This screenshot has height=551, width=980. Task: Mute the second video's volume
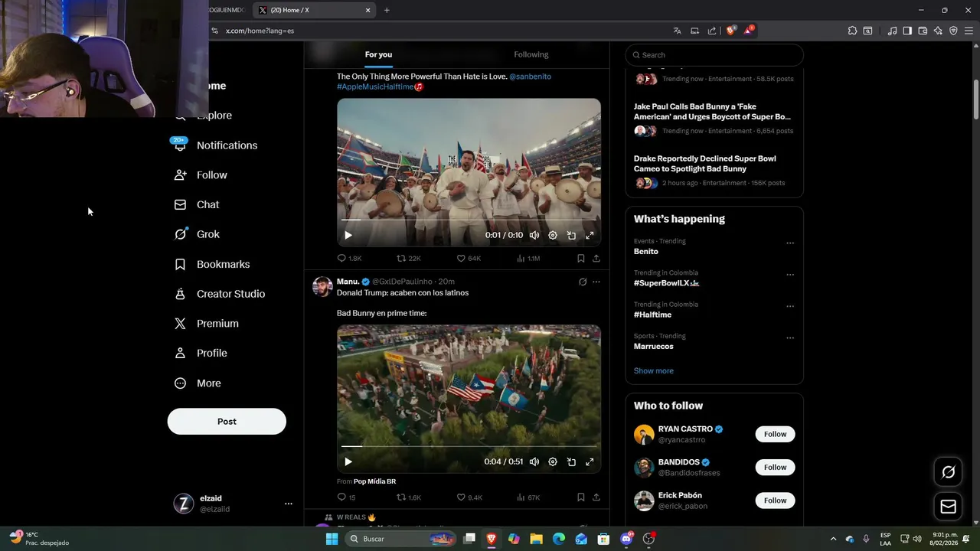tap(534, 462)
